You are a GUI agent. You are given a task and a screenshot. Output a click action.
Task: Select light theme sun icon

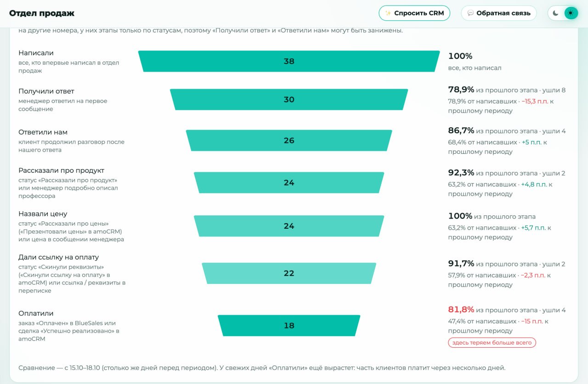[571, 13]
